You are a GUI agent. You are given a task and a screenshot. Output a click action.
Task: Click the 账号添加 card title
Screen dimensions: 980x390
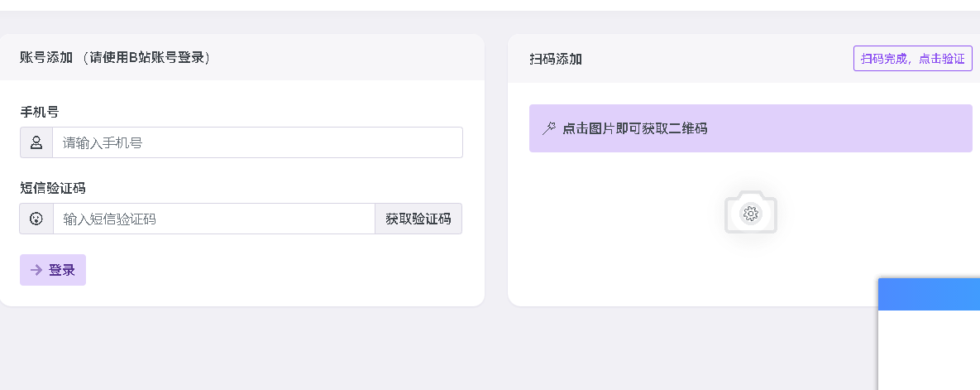point(46,58)
